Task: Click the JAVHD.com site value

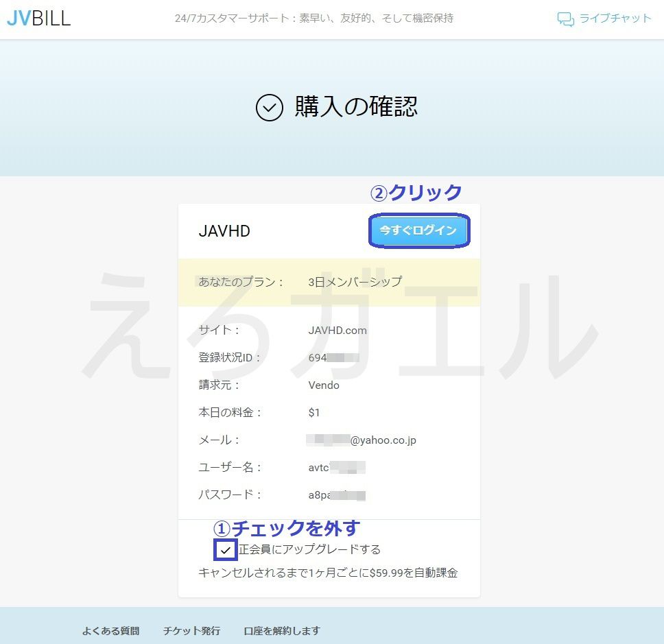Action: coord(337,331)
